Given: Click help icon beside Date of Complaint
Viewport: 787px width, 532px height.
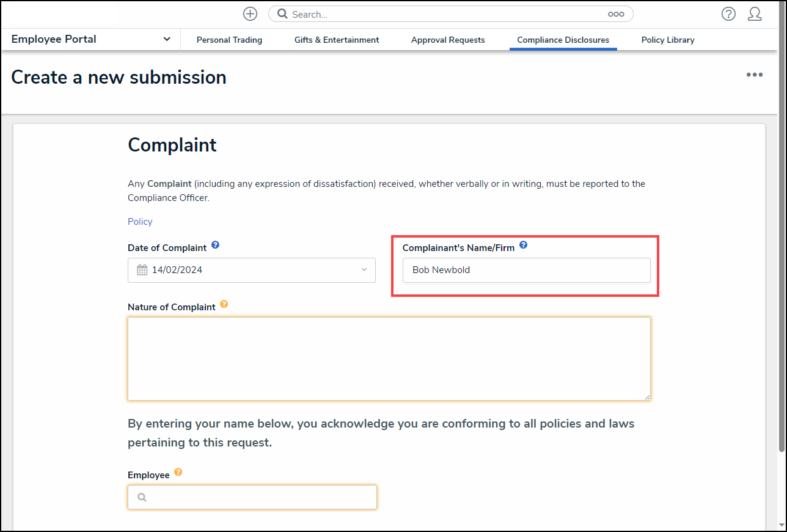Looking at the screenshot, I should point(215,246).
